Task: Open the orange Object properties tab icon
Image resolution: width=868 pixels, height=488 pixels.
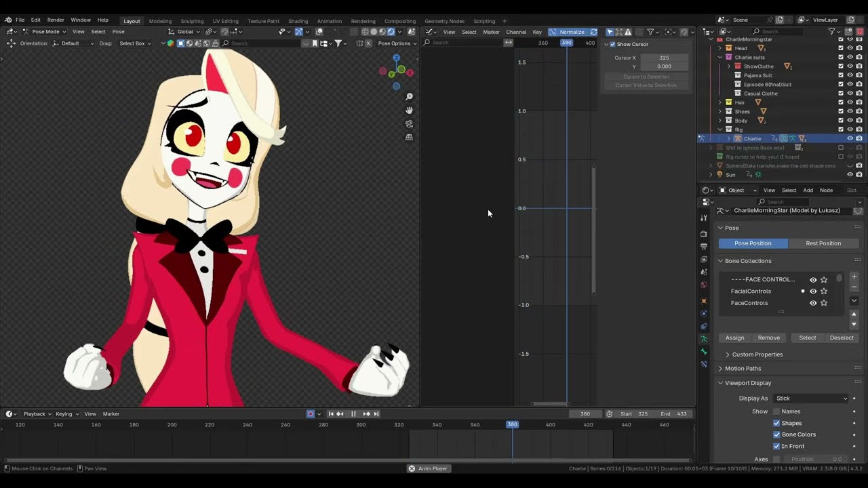Action: click(x=704, y=301)
